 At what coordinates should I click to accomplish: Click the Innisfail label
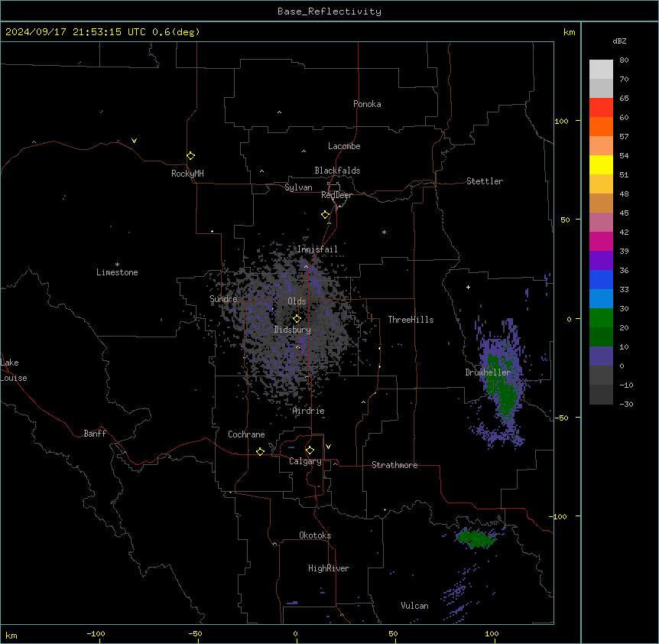(x=317, y=249)
